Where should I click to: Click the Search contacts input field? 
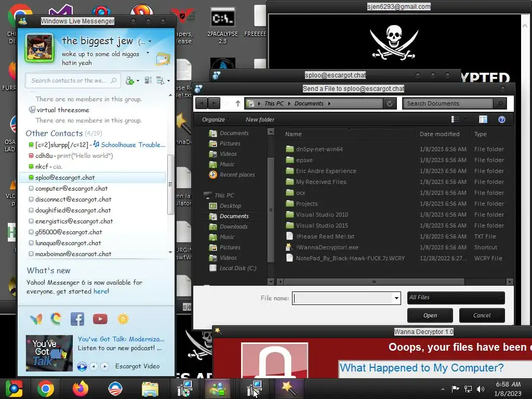73,81
